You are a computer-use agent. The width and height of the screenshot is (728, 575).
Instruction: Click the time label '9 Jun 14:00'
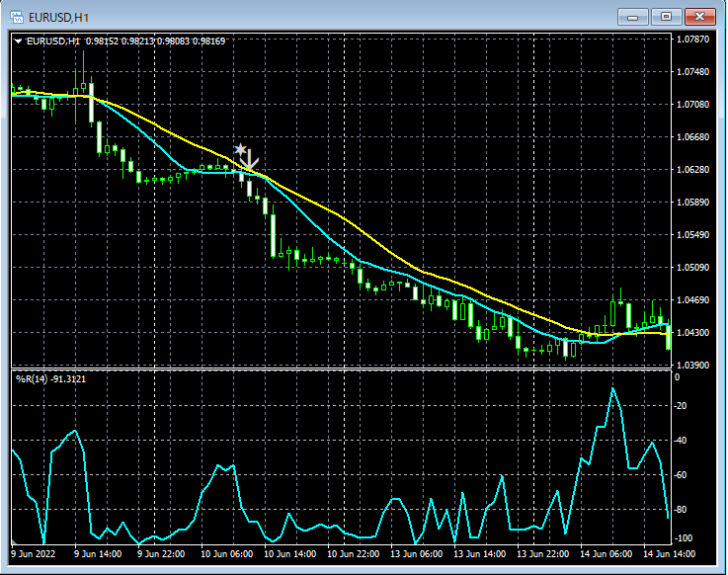tap(98, 553)
